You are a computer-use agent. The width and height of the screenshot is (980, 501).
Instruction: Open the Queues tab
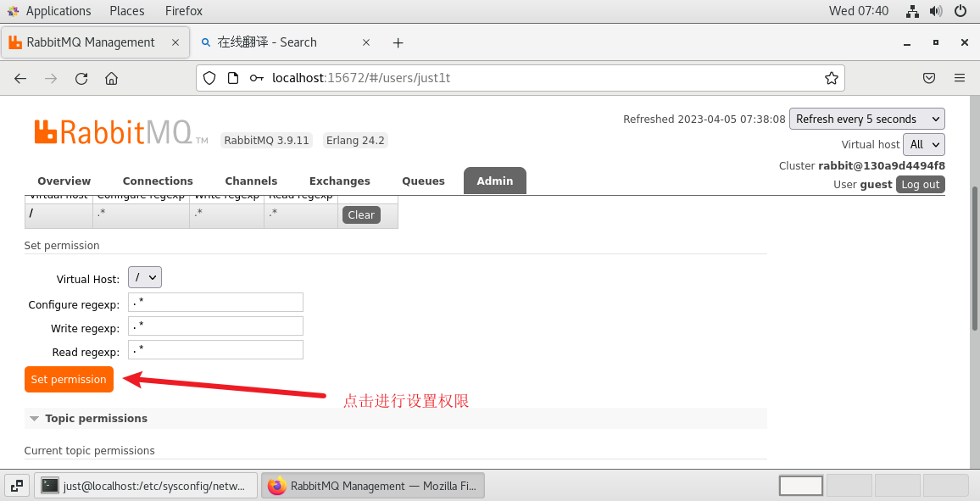coord(423,181)
